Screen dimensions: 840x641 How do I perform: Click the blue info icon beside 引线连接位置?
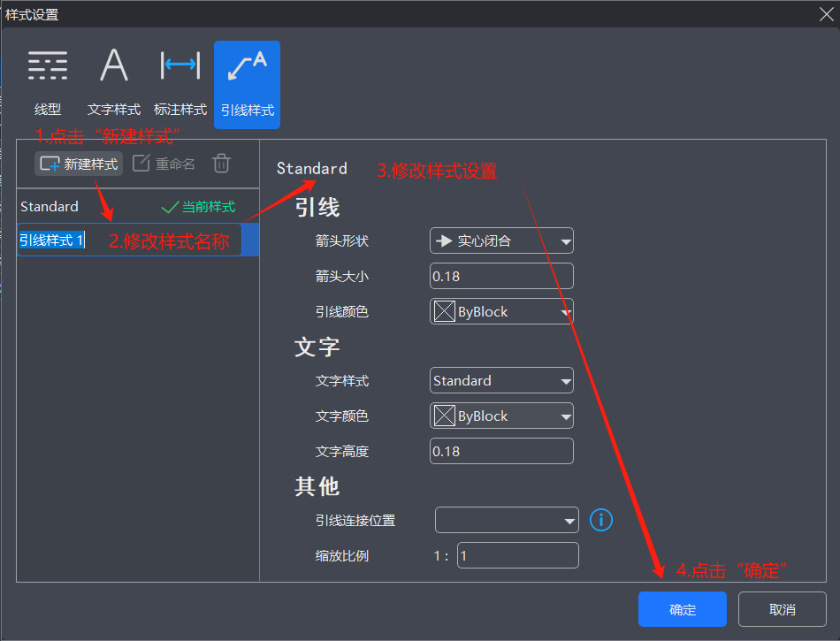601,520
